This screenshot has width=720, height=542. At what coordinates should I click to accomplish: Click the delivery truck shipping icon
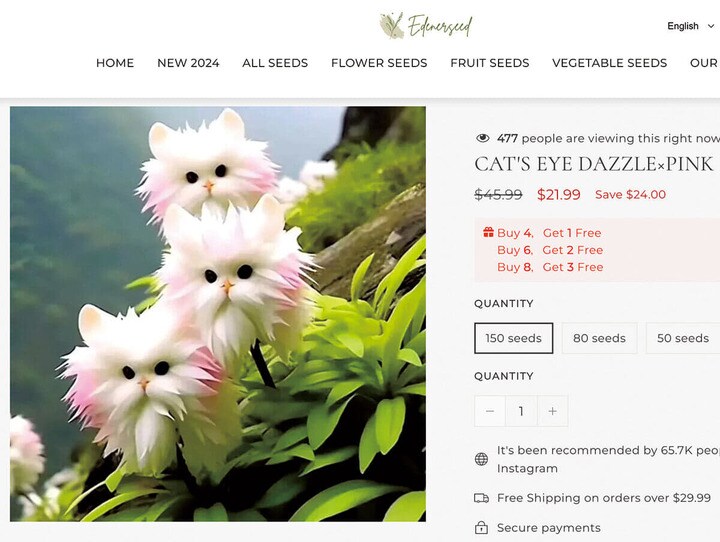481,498
